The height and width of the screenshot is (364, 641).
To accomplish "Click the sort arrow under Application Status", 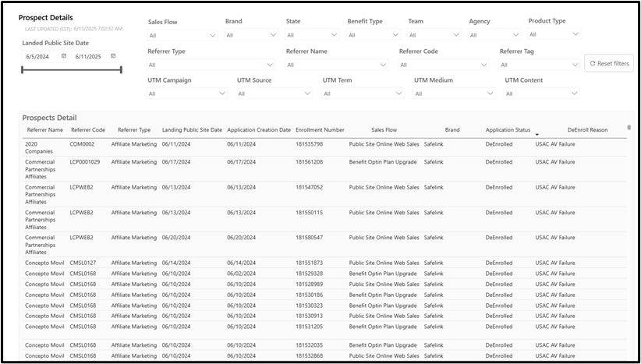I will [x=537, y=135].
